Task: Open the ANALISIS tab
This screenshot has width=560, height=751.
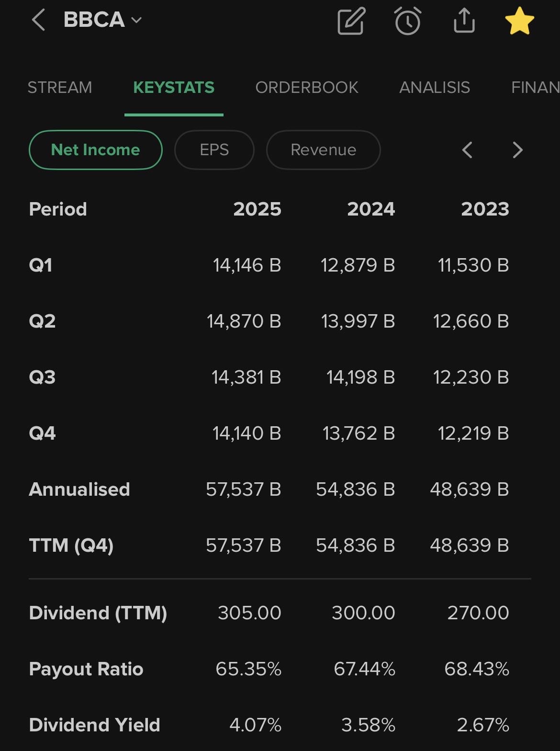Action: (x=435, y=88)
